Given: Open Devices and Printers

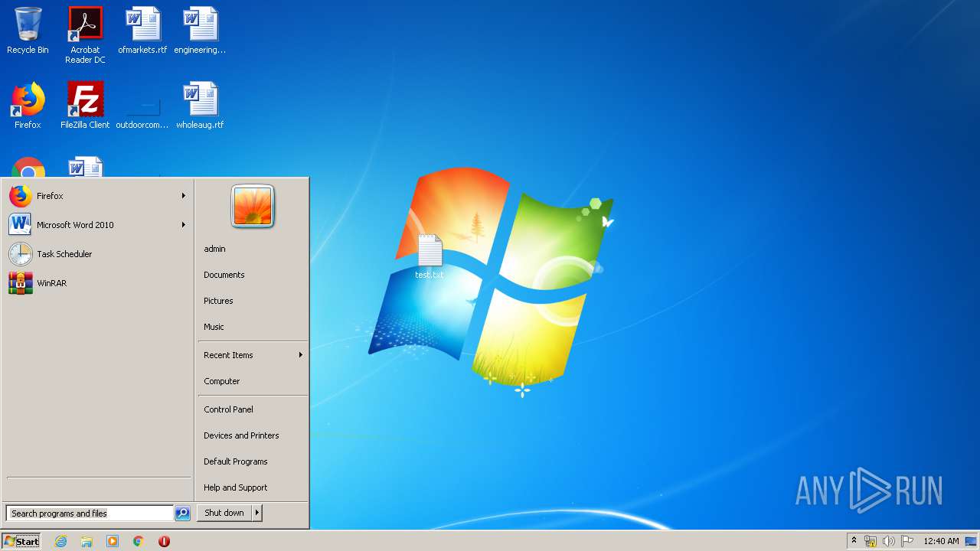Looking at the screenshot, I should (253, 435).
